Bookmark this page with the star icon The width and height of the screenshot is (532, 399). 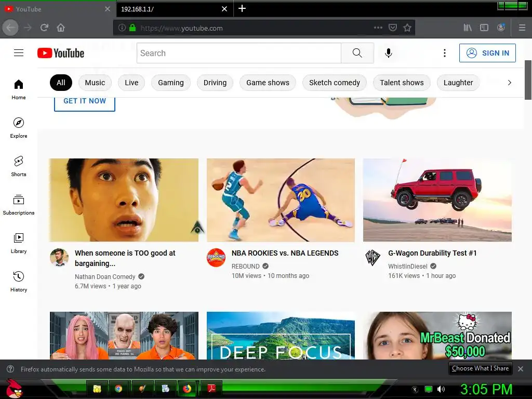pyautogui.click(x=407, y=28)
